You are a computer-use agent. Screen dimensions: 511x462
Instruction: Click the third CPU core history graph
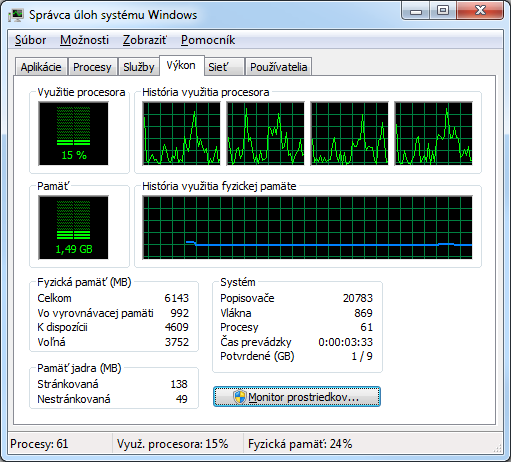tap(349, 134)
